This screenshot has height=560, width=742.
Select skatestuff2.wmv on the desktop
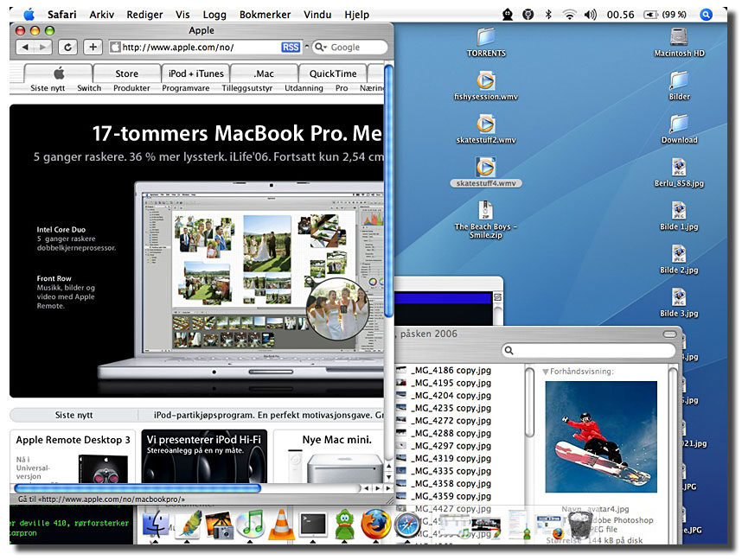coord(486,129)
